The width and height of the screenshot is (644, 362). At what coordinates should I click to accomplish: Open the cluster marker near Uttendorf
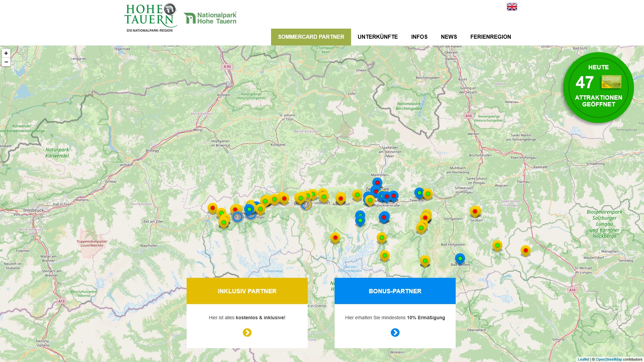[x=306, y=204]
